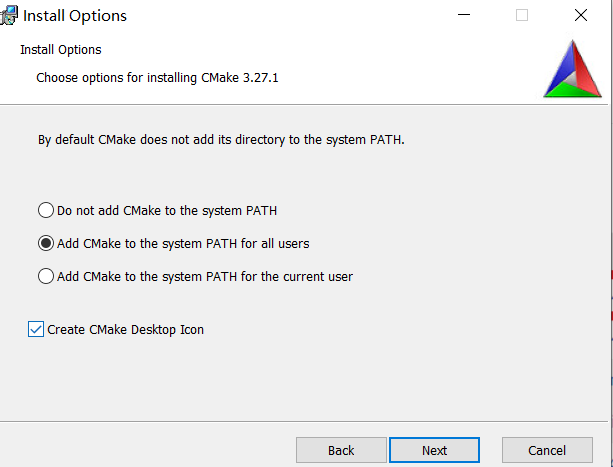
Task: Click the installer package icon in title bar
Action: tap(9, 16)
